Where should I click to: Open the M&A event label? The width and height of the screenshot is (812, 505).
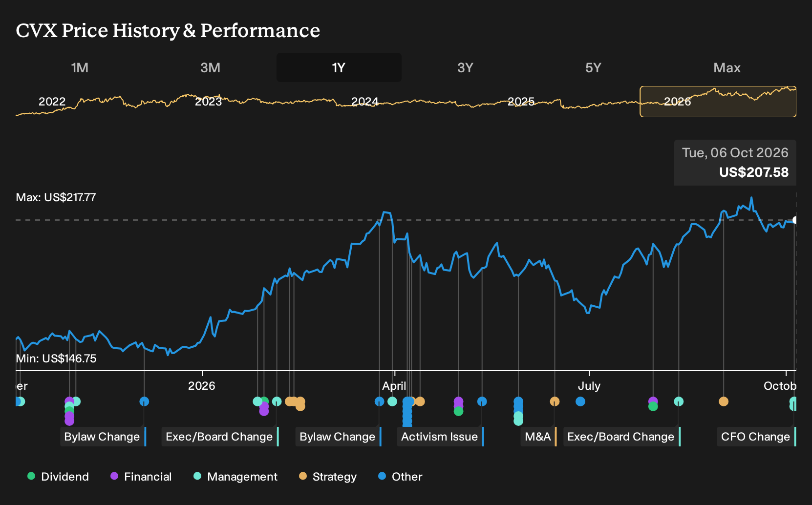pos(539,437)
